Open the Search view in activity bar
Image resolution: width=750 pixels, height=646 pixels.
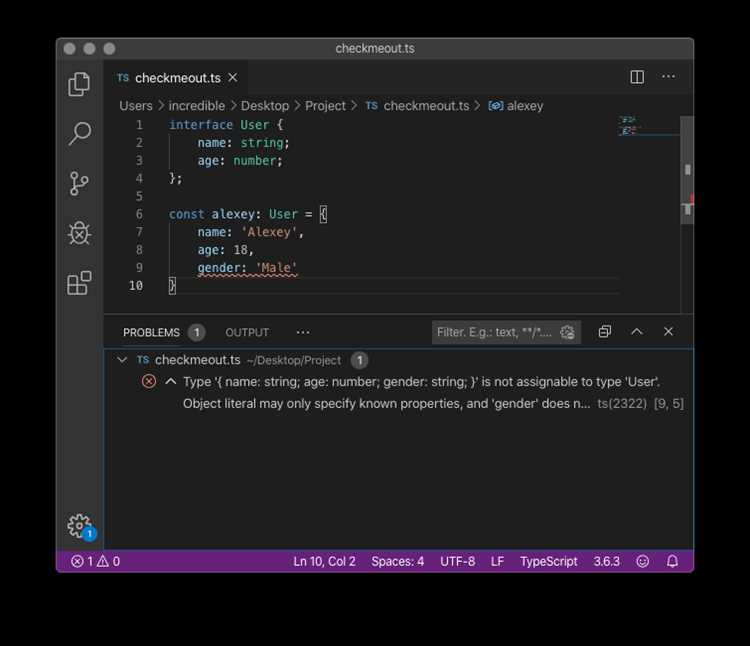[79, 133]
